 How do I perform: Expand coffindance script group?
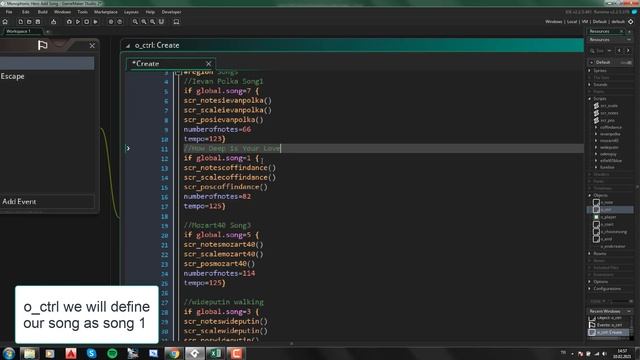(596, 127)
